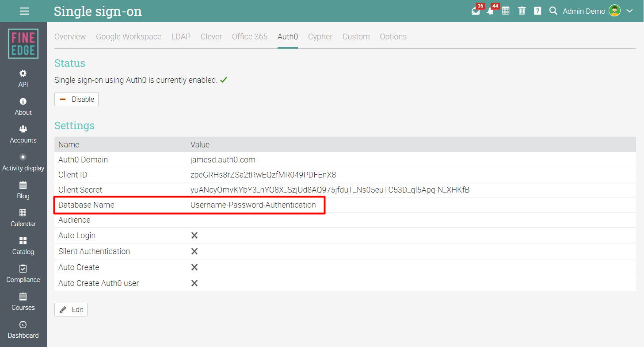644x347 pixels.
Task: Switch to the Office 365 tab
Action: [250, 37]
